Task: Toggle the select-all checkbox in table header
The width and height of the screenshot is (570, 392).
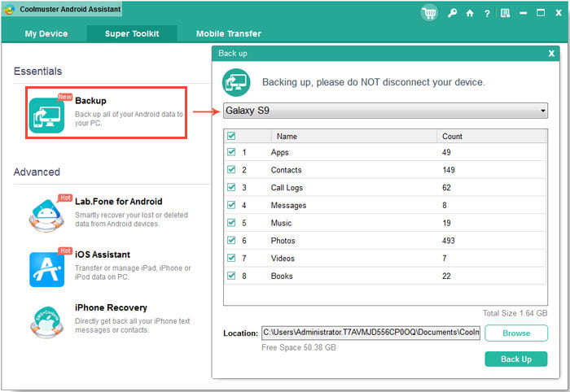Action: pos(231,137)
